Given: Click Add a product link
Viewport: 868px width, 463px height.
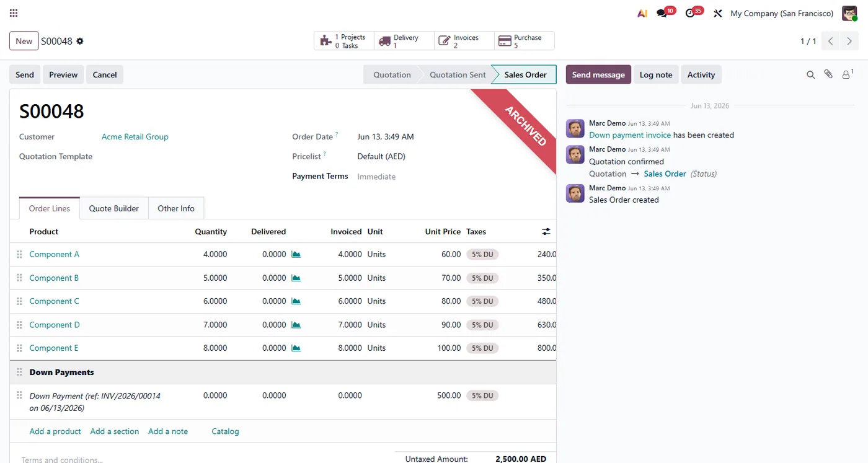Looking at the screenshot, I should point(55,431).
